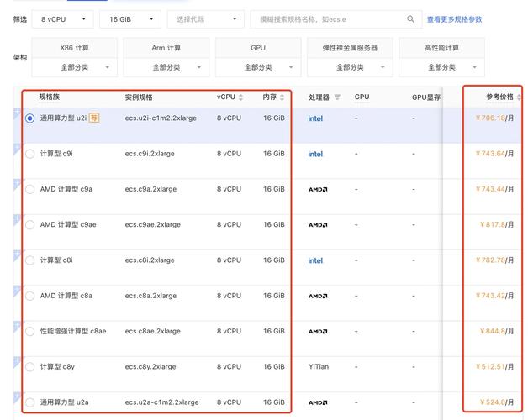Screen dimensions: 528x420
Task: Click the YiTian processor logo in c8y row
Action: coord(318,367)
